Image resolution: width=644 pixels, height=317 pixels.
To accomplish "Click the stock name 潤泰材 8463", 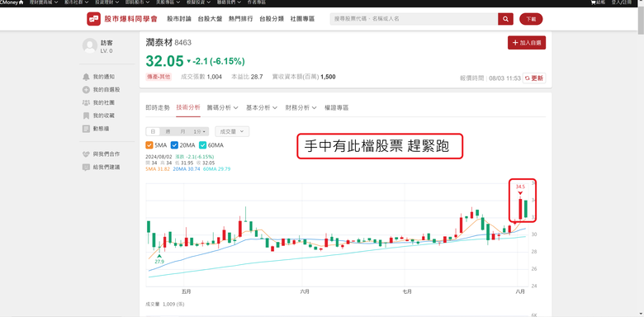I will click(x=168, y=43).
